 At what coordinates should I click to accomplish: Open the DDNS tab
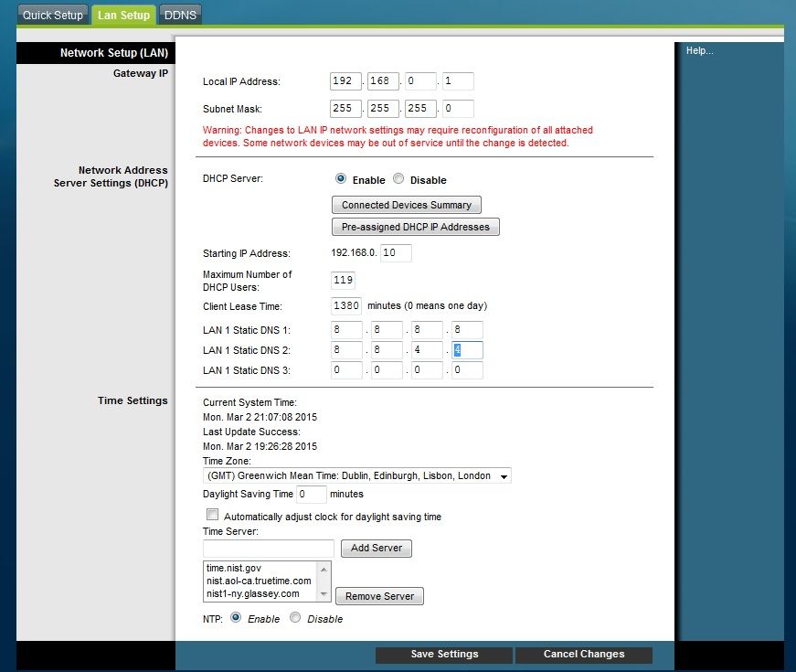pos(180,15)
